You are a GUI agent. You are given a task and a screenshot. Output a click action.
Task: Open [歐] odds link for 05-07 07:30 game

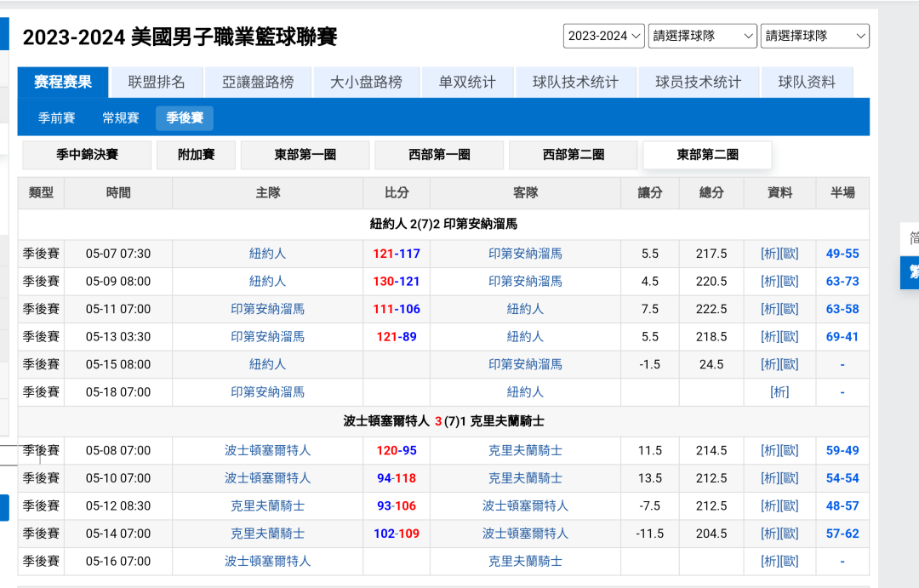(790, 254)
